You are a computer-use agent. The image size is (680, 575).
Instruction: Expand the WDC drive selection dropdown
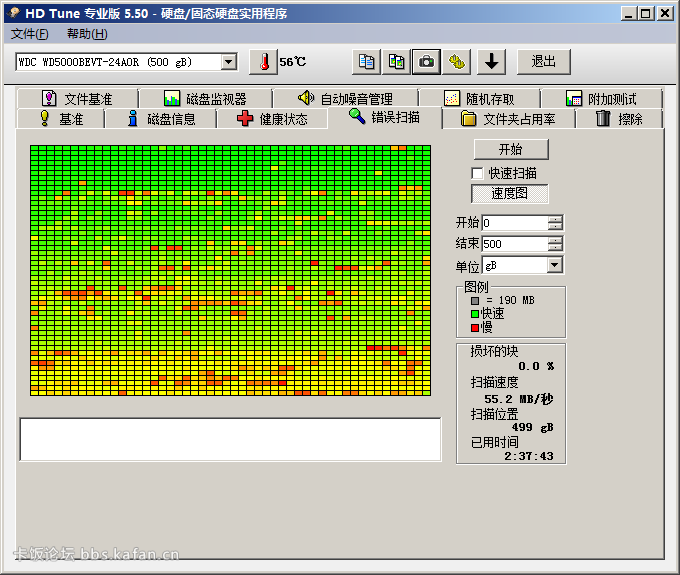pos(229,62)
